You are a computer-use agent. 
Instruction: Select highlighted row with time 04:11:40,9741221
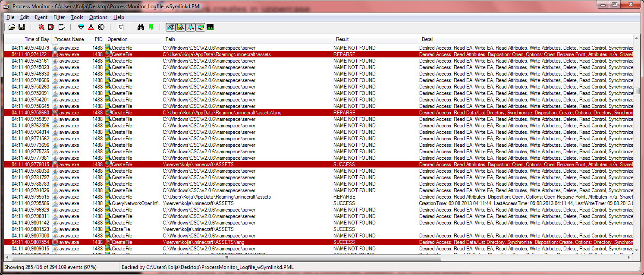pyautogui.click(x=318, y=54)
